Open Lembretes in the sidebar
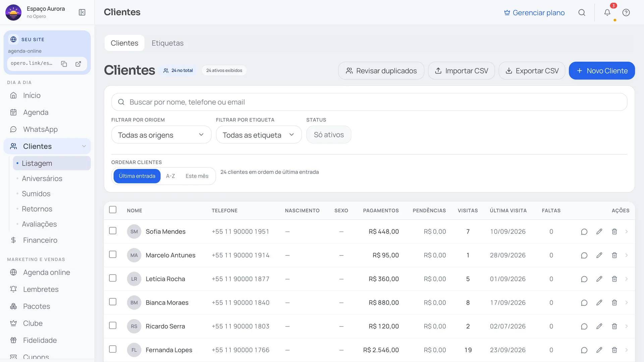644x362 pixels. click(x=47, y=290)
